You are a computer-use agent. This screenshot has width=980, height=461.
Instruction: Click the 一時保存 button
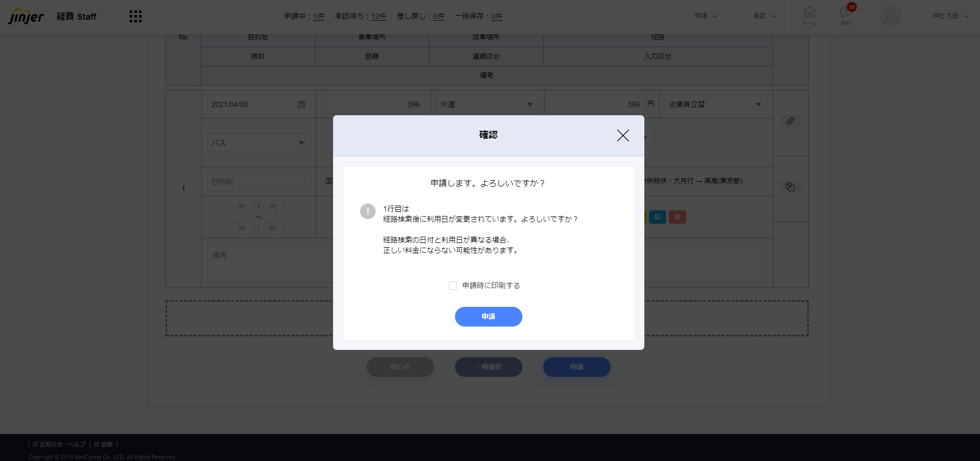488,367
